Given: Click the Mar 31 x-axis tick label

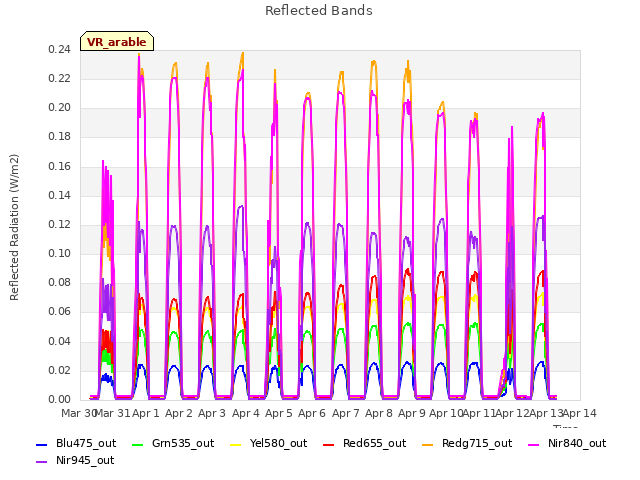Looking at the screenshot, I should point(113,413).
